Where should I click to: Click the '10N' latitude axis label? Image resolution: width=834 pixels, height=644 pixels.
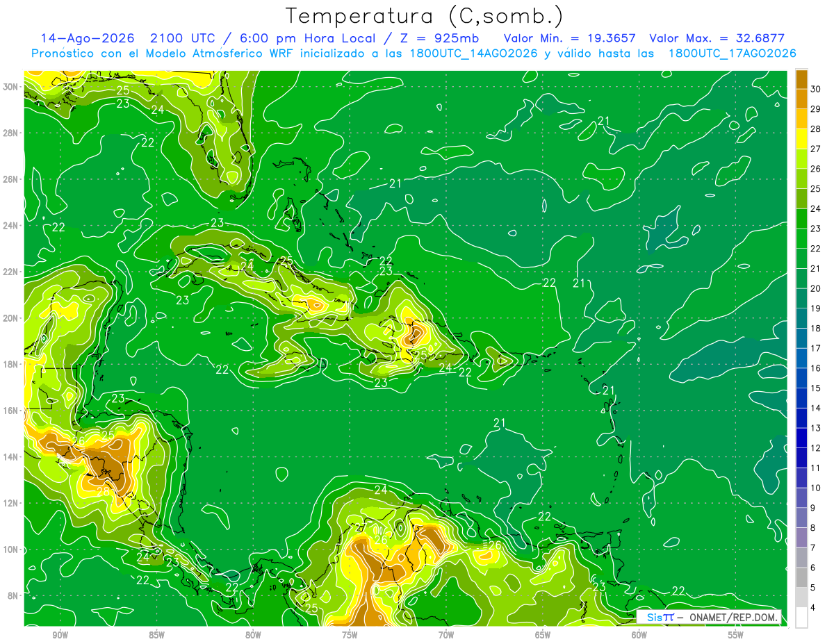coord(10,550)
